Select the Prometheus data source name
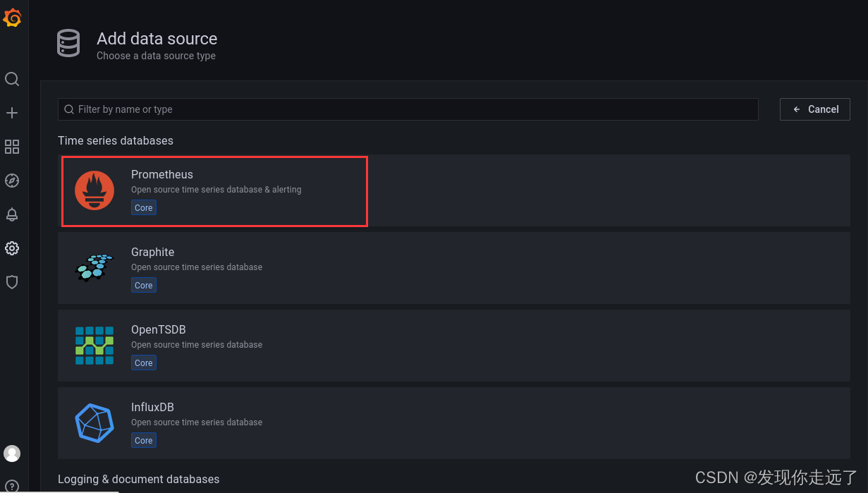The image size is (868, 493). tap(162, 174)
